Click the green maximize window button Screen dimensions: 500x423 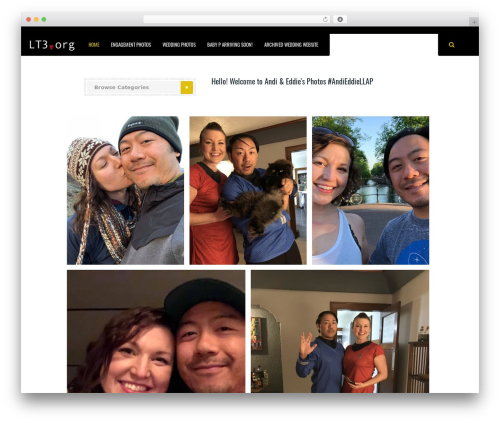point(44,19)
